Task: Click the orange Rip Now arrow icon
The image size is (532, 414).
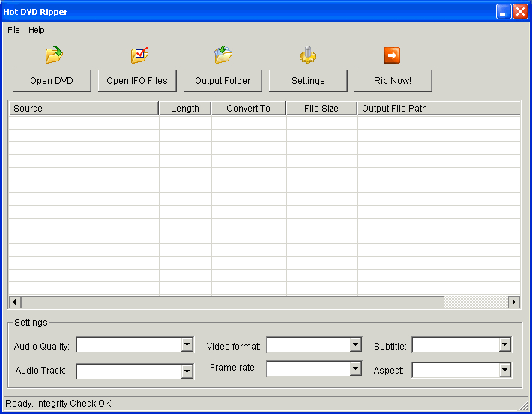Action: (392, 55)
